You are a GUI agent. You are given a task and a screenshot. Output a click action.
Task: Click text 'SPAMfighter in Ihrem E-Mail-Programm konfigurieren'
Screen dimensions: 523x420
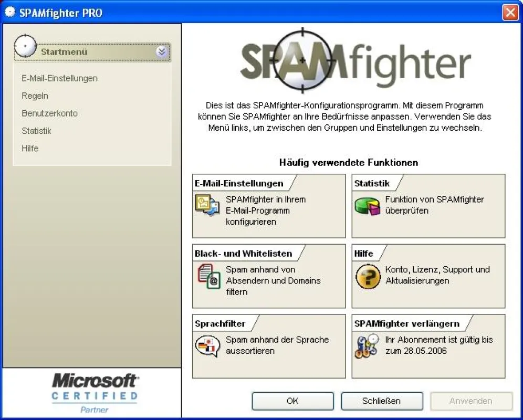coord(266,211)
